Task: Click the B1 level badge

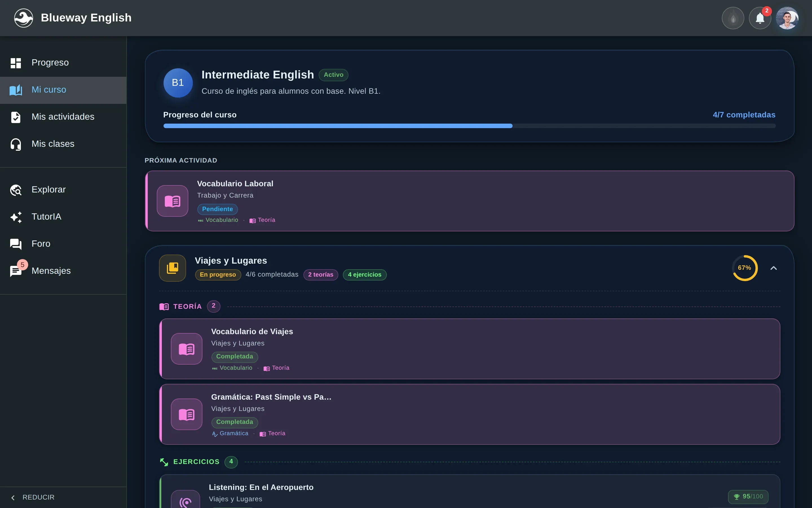Action: 178,83
